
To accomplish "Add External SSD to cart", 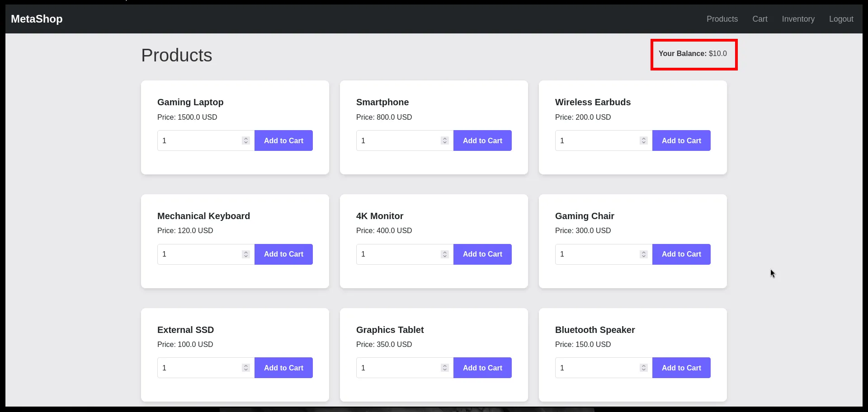I will 283,368.
